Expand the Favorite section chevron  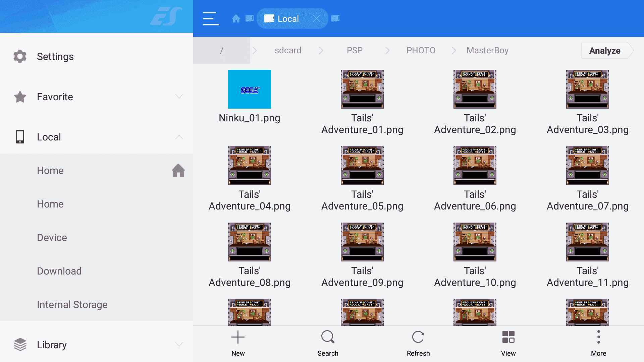click(x=179, y=97)
